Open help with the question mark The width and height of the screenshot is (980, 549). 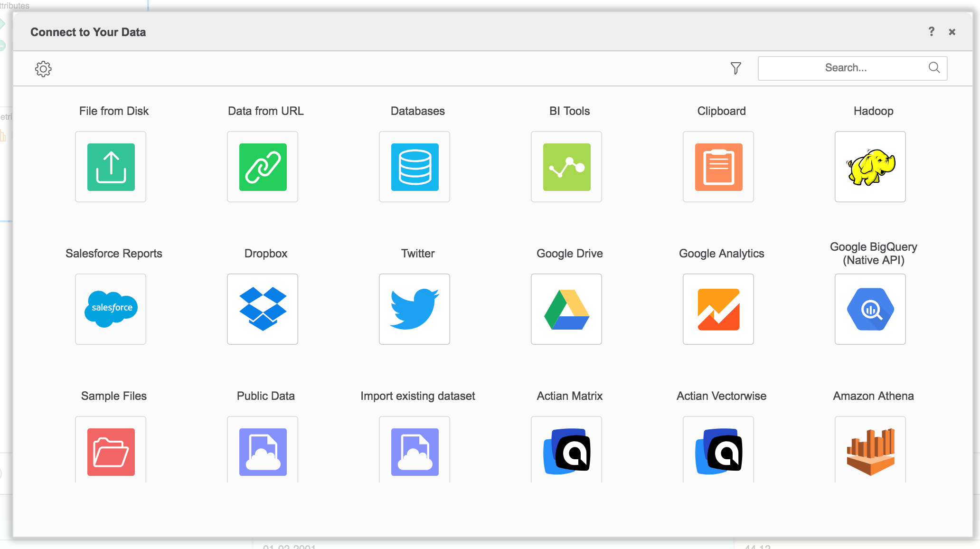931,31
